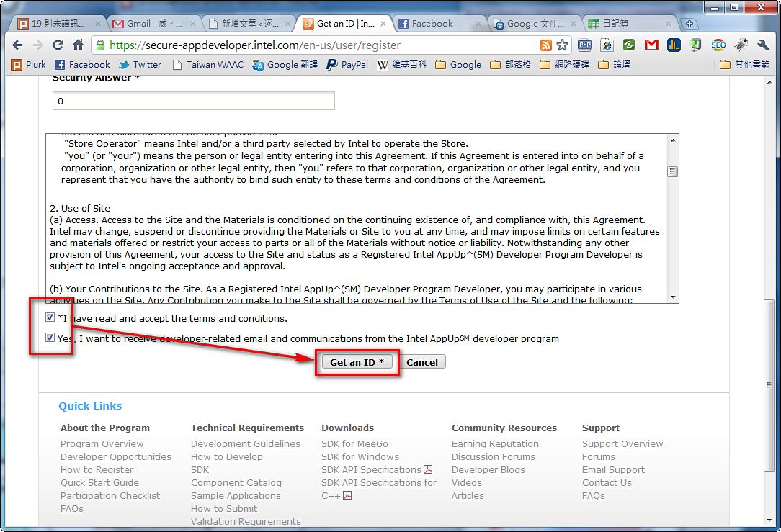
Task: Go back with browser back arrow
Action: click(x=17, y=45)
